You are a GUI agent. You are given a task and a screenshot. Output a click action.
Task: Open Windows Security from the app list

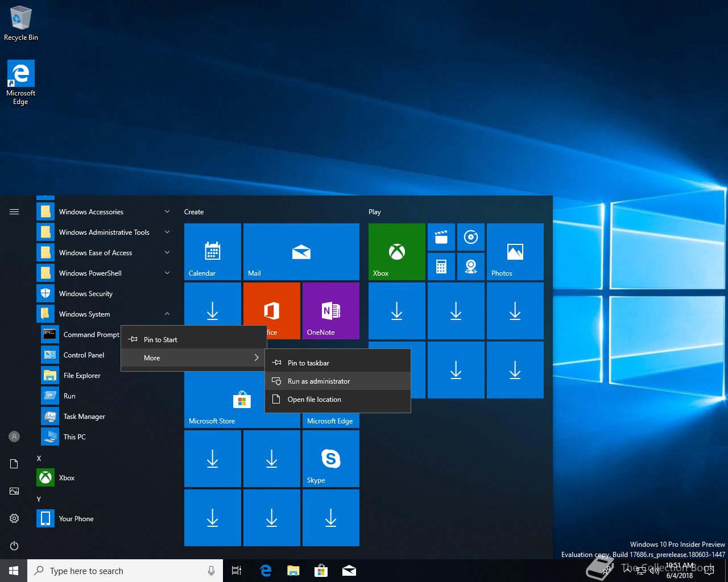(106, 293)
